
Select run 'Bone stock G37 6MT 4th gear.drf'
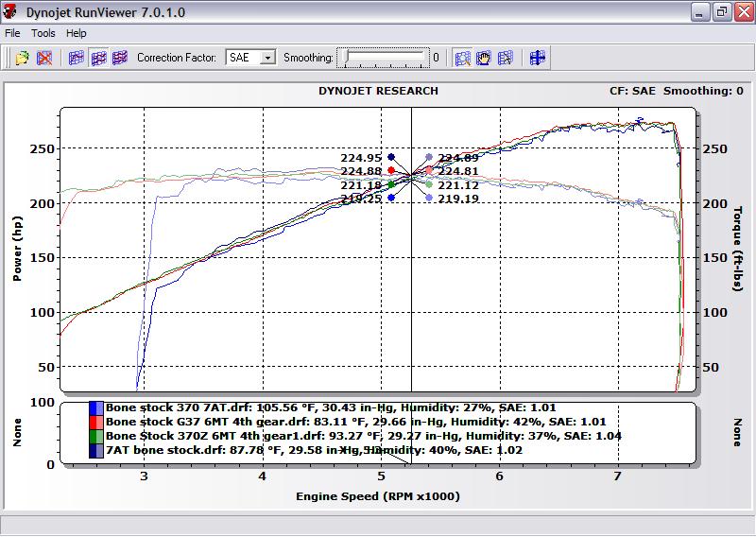pyautogui.click(x=356, y=422)
